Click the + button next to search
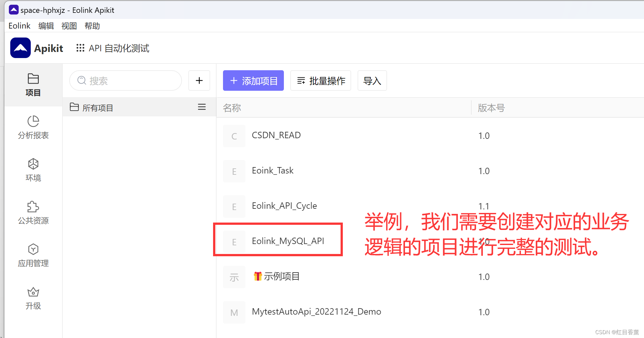 coord(199,80)
